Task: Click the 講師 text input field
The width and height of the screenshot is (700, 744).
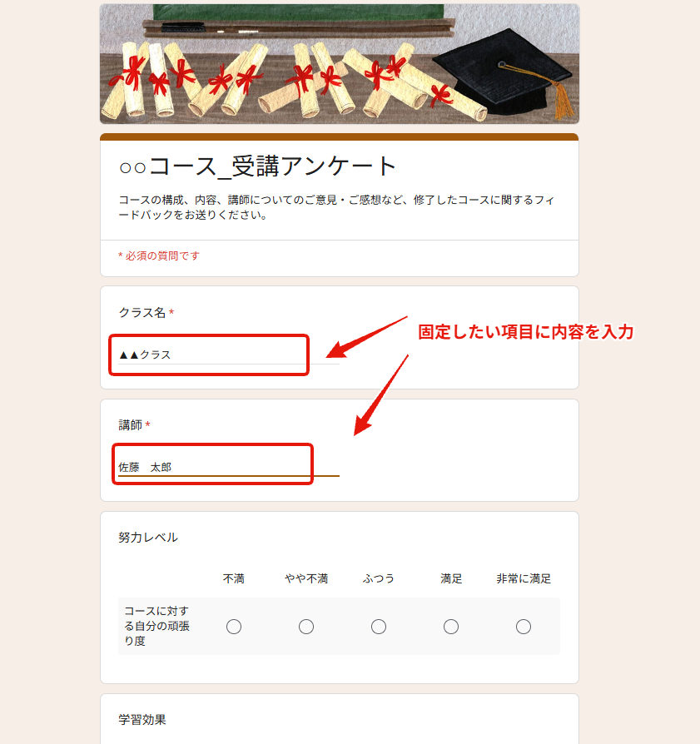Action: [229, 467]
